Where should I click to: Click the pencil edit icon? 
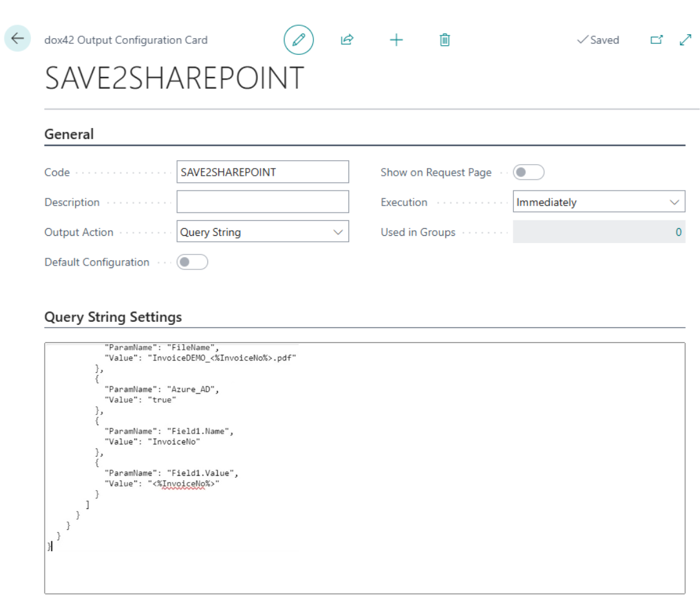(x=299, y=39)
